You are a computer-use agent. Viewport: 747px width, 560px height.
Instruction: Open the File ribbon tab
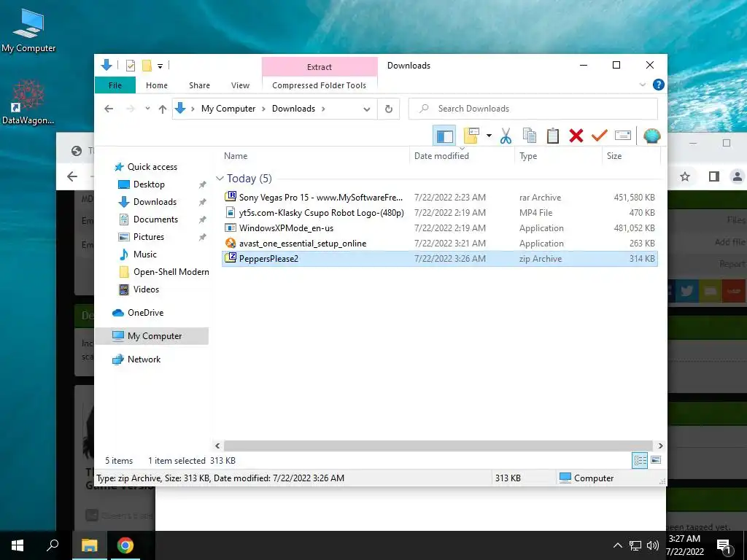[115, 85]
